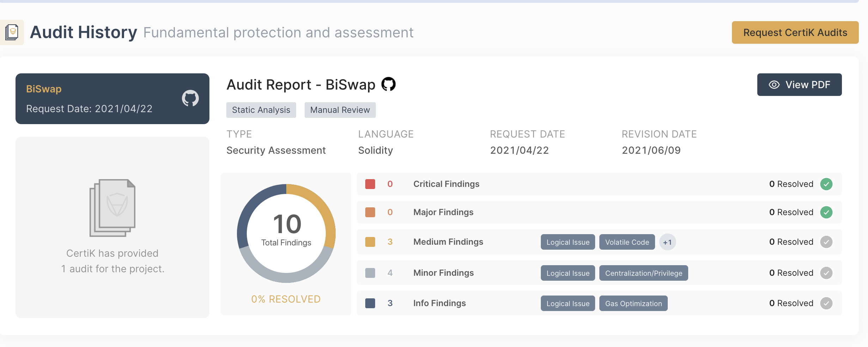
Task: Click the Manual Review tag
Action: click(x=340, y=110)
